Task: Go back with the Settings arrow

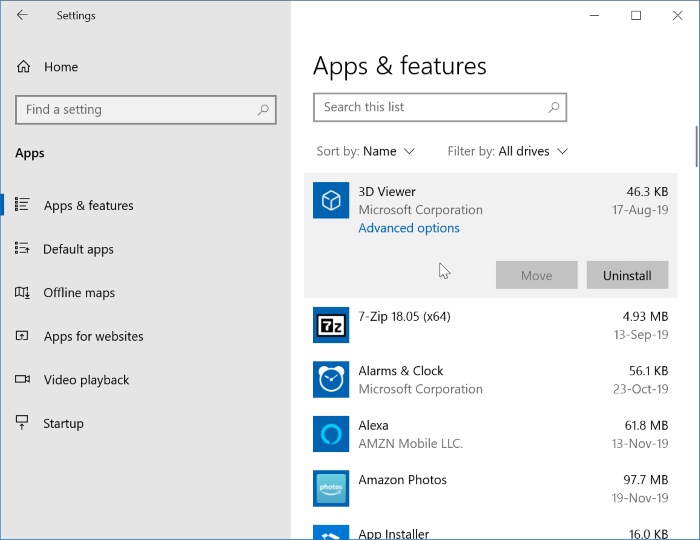Action: click(22, 15)
